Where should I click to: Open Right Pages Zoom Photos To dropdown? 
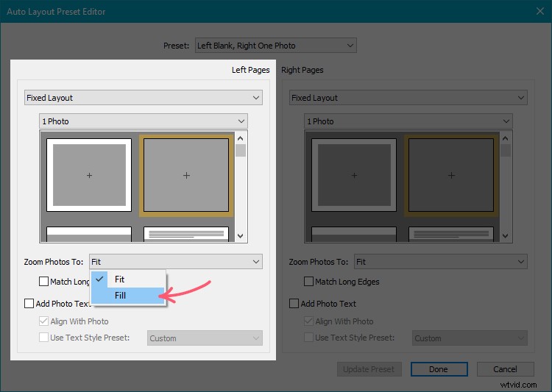coord(441,261)
